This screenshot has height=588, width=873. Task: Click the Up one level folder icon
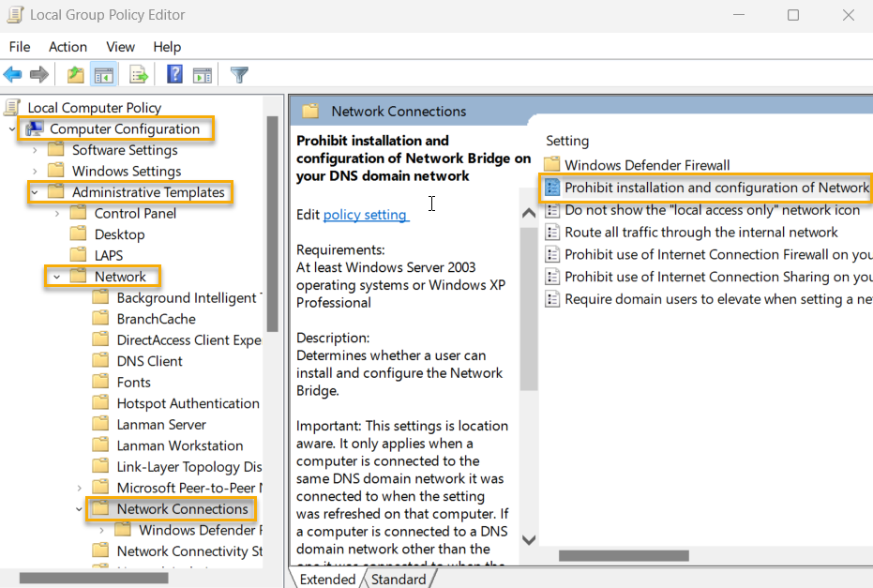(x=75, y=74)
